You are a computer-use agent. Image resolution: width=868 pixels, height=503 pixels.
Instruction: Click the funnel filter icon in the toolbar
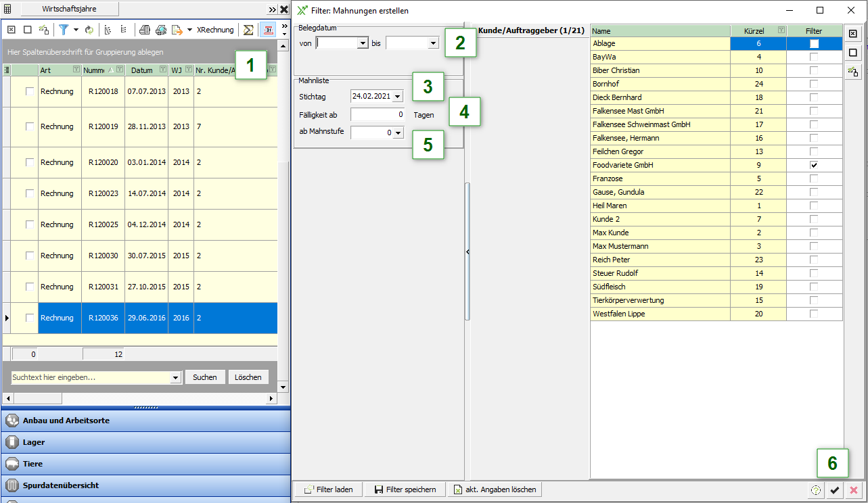pos(64,30)
